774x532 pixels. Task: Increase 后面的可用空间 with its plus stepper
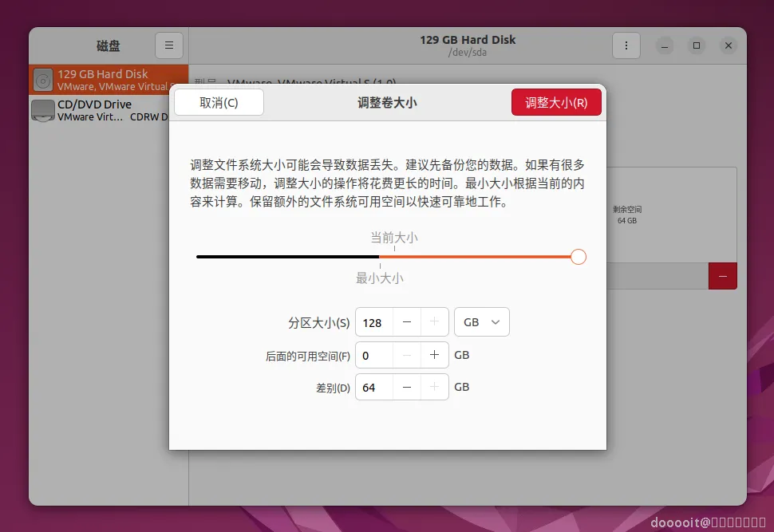click(x=434, y=355)
